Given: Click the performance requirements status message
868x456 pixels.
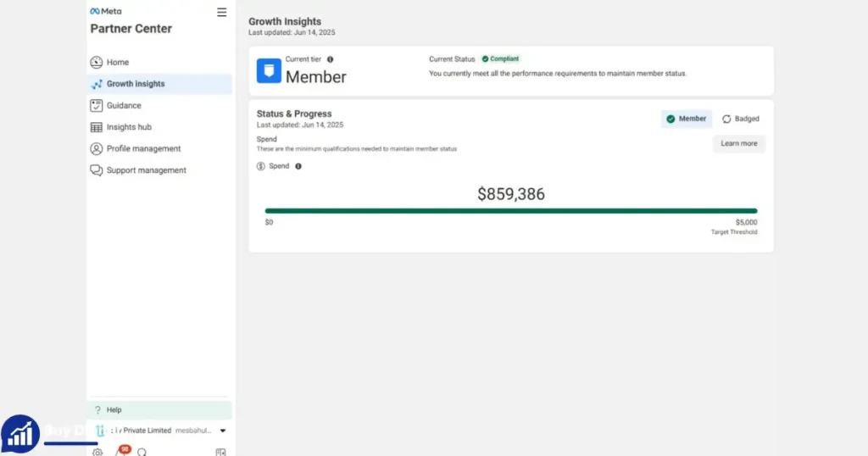Looking at the screenshot, I should point(558,74).
